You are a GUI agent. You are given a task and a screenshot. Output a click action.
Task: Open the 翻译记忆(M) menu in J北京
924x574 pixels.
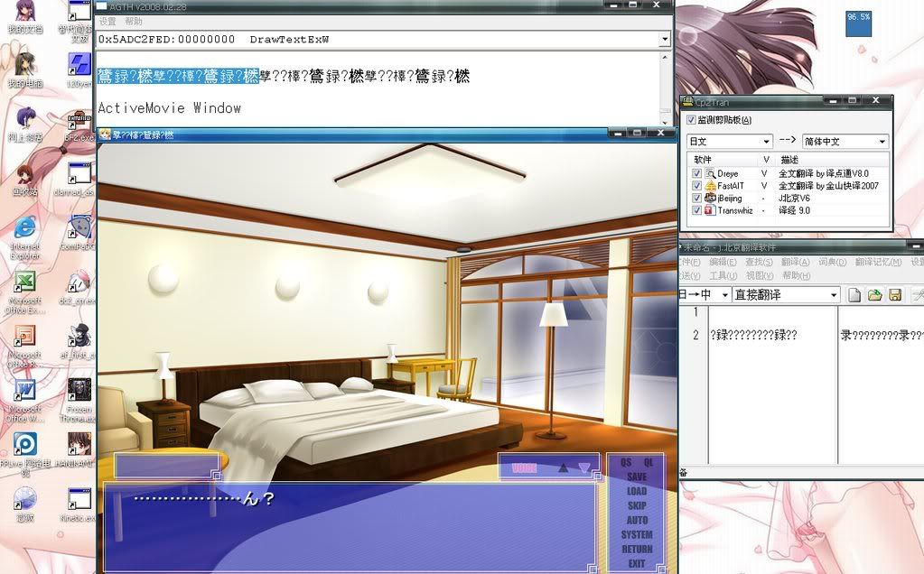click(878, 262)
